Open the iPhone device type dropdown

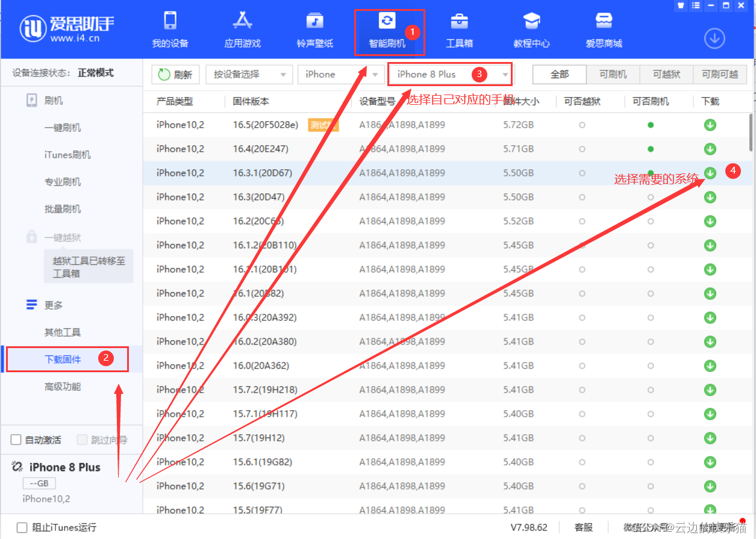tap(341, 74)
